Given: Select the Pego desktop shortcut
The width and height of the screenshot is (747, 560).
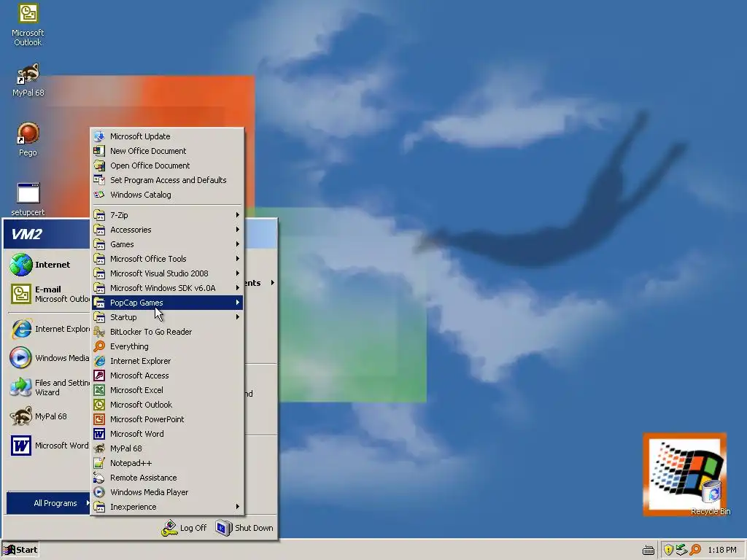Looking at the screenshot, I should [28, 139].
